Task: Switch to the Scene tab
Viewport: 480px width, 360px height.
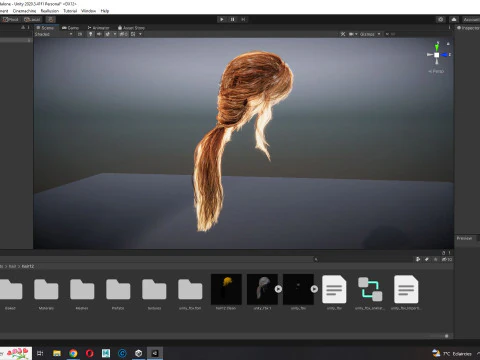Action: tap(45, 28)
